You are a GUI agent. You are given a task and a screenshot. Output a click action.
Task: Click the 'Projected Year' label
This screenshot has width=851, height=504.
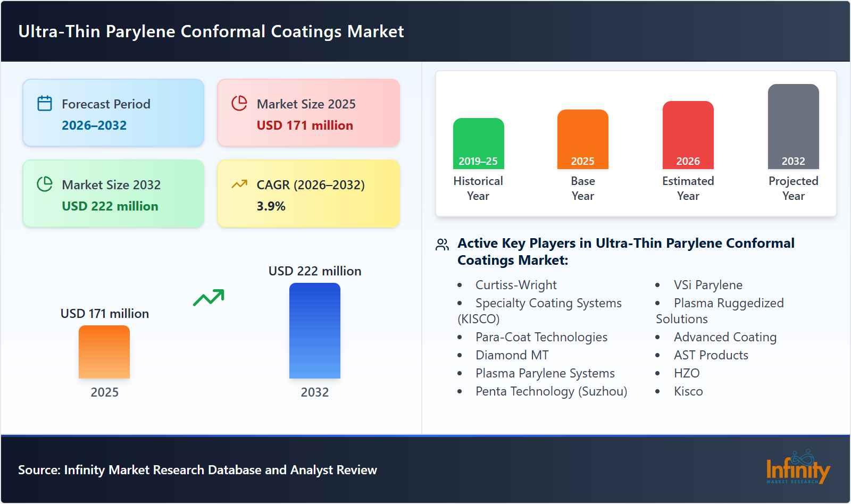pos(793,188)
